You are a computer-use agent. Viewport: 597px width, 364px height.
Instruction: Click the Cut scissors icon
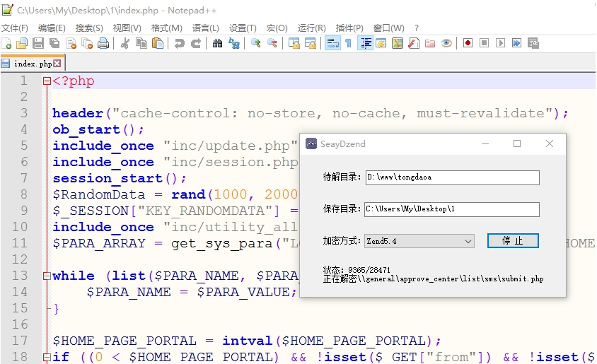point(125,43)
